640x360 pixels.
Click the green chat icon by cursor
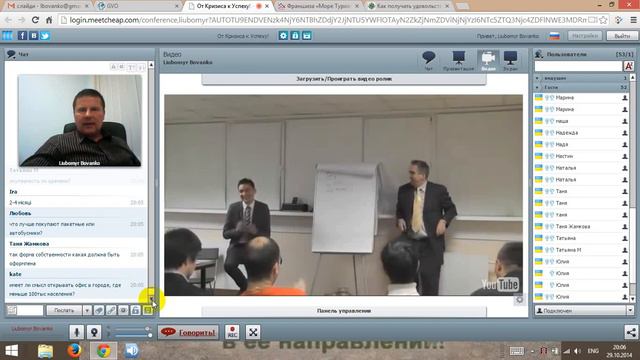pos(148,311)
